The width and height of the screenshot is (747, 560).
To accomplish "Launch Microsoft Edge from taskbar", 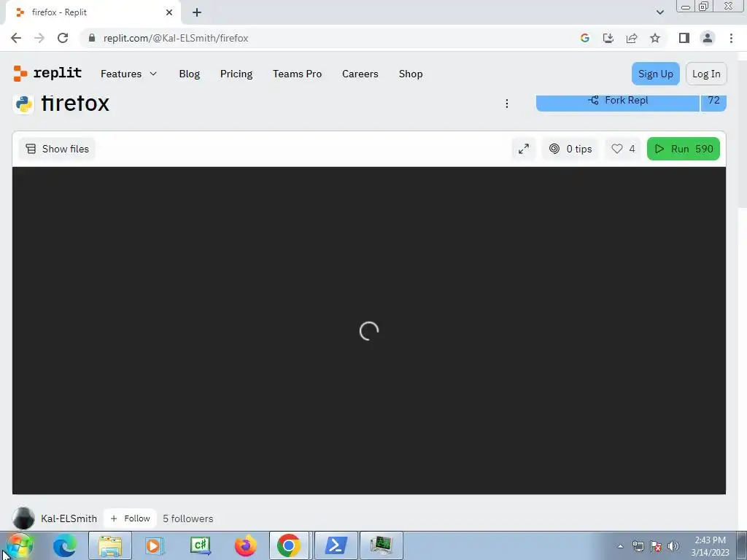I will click(65, 545).
